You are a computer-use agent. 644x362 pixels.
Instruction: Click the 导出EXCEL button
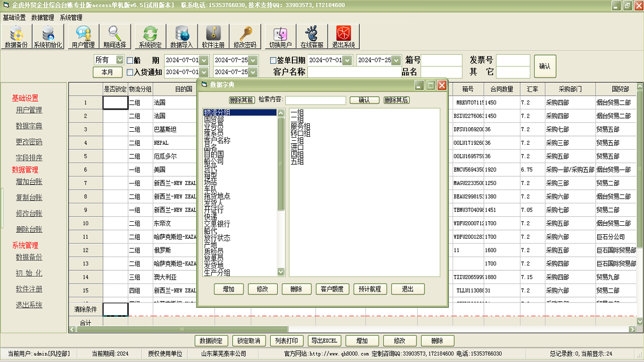(x=323, y=341)
